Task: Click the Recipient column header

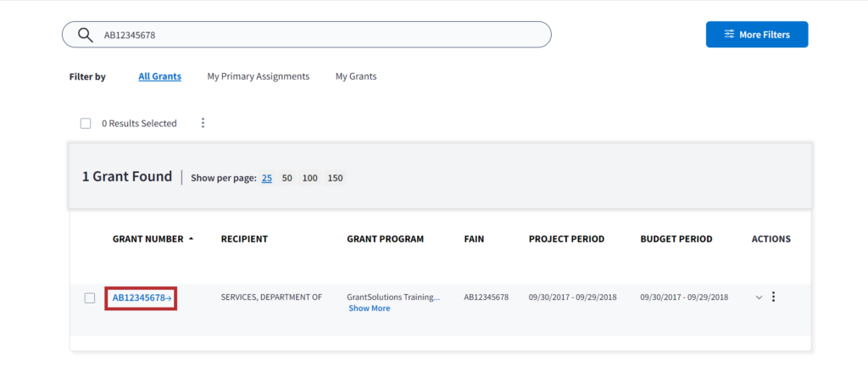Action: pyautogui.click(x=244, y=239)
